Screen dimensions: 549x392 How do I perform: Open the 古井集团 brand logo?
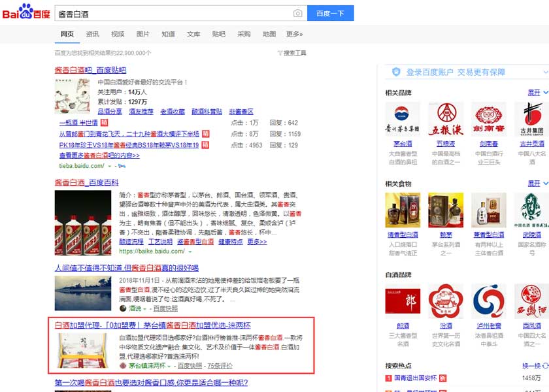531,119
